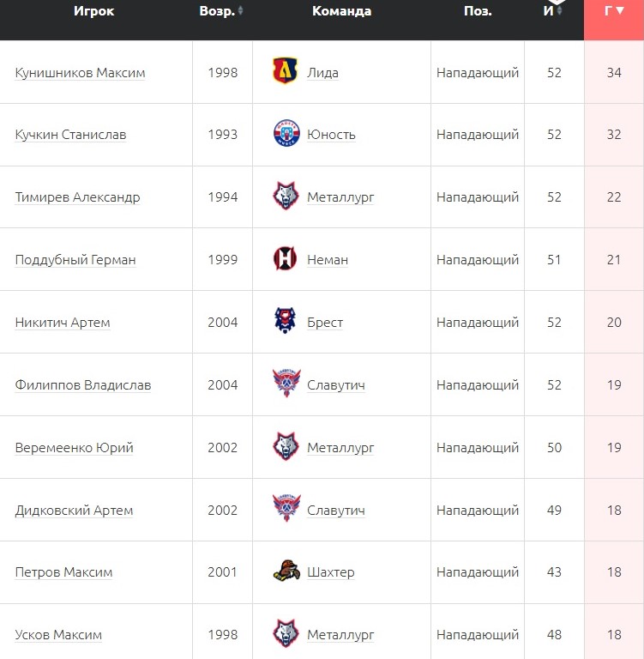Click Неман team logo in Поддубный row
Image resolution: width=644 pixels, height=659 pixels.
[x=286, y=259]
